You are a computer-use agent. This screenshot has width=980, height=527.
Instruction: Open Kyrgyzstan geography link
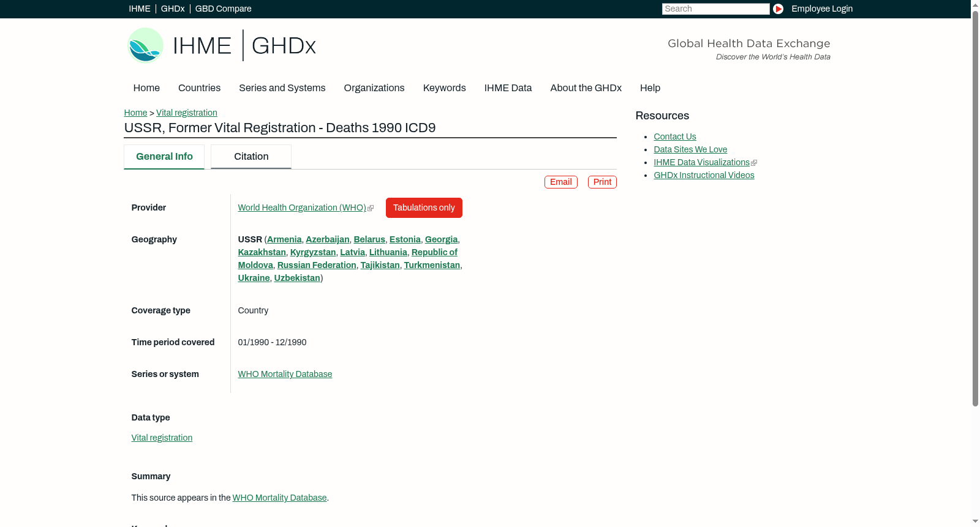313,253
